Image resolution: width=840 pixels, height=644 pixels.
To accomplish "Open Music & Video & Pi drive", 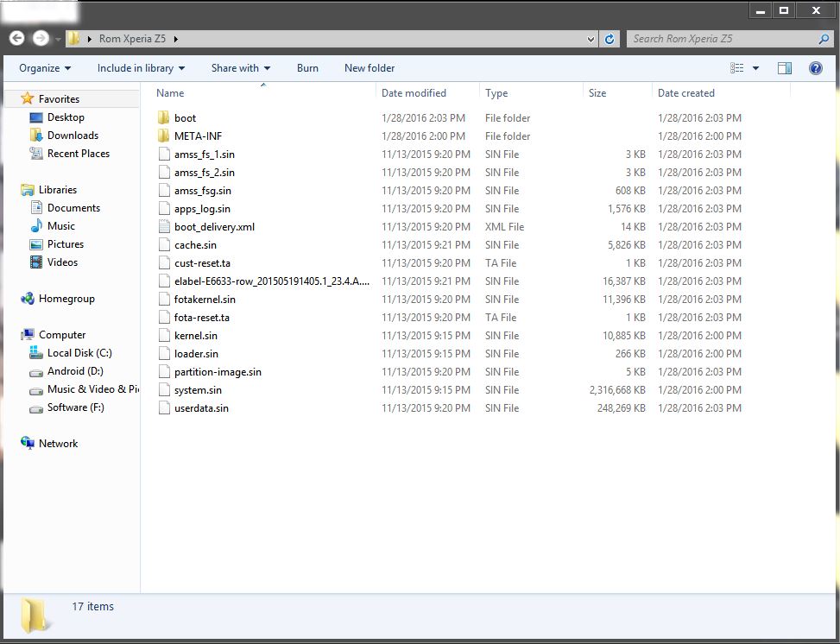I will [92, 389].
